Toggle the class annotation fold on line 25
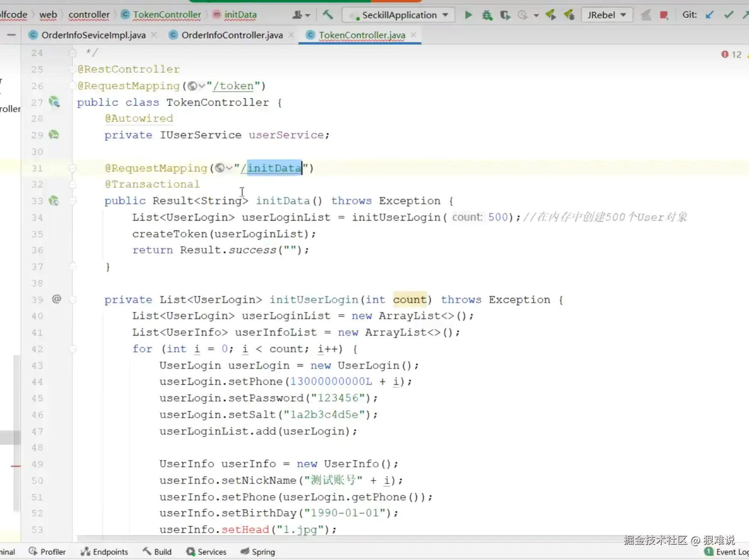Viewport: 749px width, 560px height. point(73,69)
